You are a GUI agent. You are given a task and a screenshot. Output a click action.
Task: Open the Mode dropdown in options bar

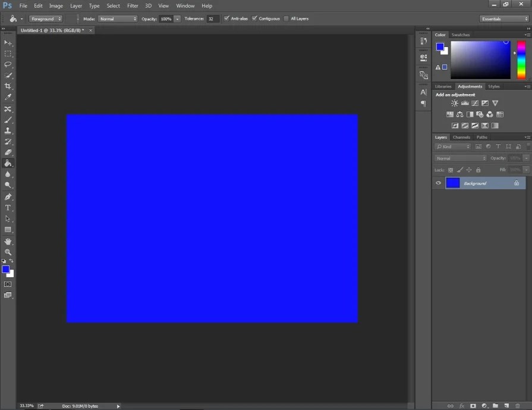[x=118, y=18]
